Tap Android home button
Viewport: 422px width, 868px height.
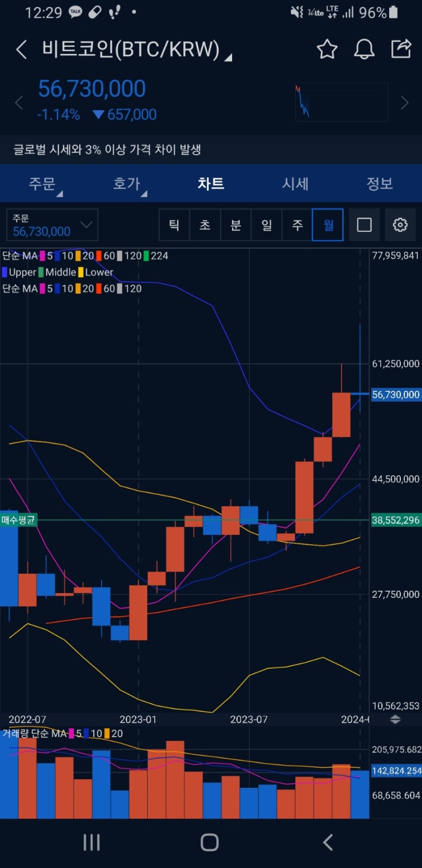(x=209, y=842)
